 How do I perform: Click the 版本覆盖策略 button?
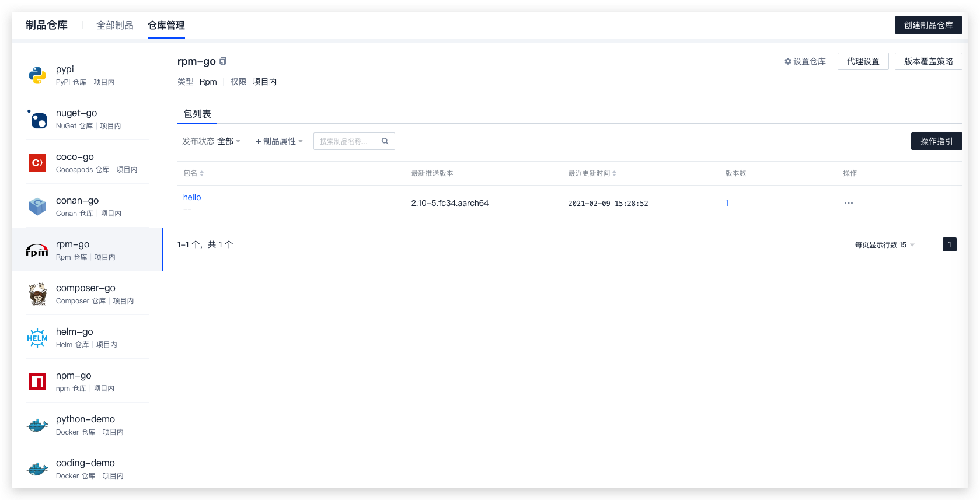[x=929, y=61]
